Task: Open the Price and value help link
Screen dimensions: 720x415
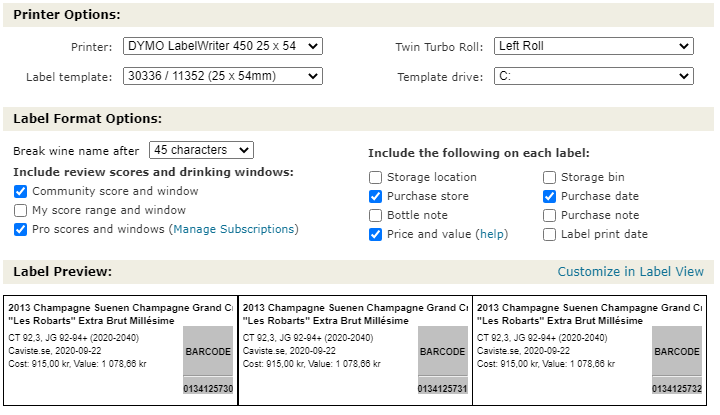Action: click(x=492, y=234)
